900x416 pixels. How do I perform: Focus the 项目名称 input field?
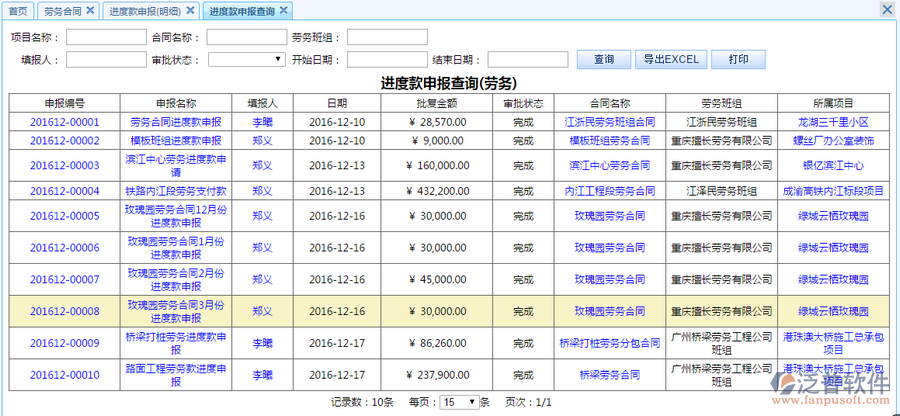(106, 37)
